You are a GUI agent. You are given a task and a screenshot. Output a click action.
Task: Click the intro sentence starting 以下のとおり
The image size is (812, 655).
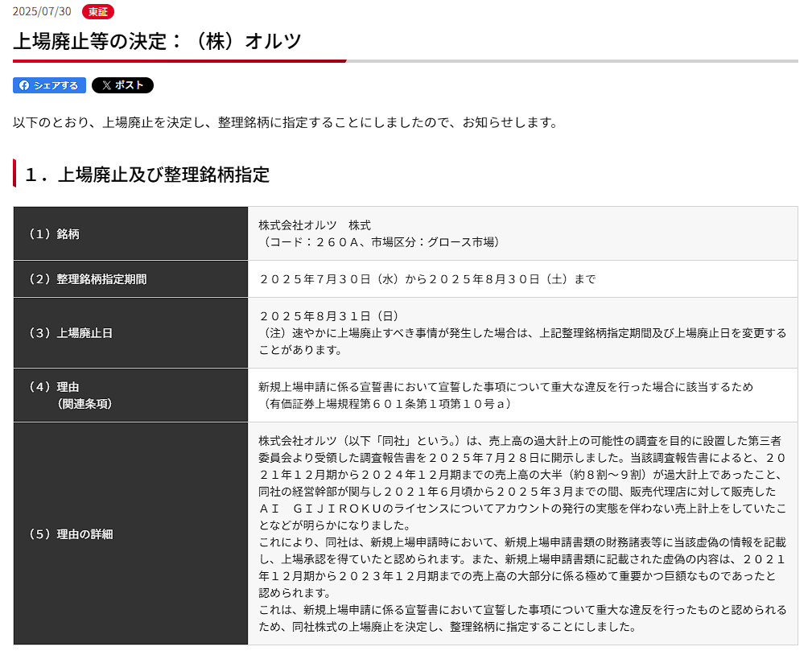click(x=286, y=123)
